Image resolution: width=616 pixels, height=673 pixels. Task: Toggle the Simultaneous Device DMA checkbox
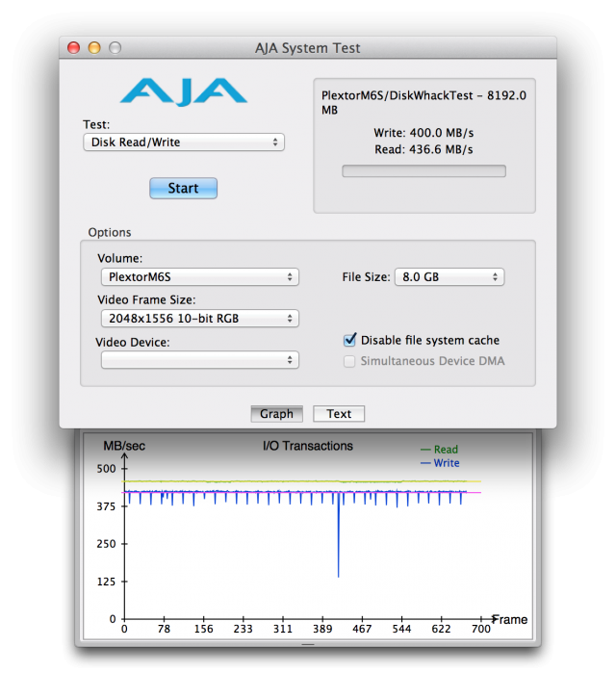tap(349, 361)
